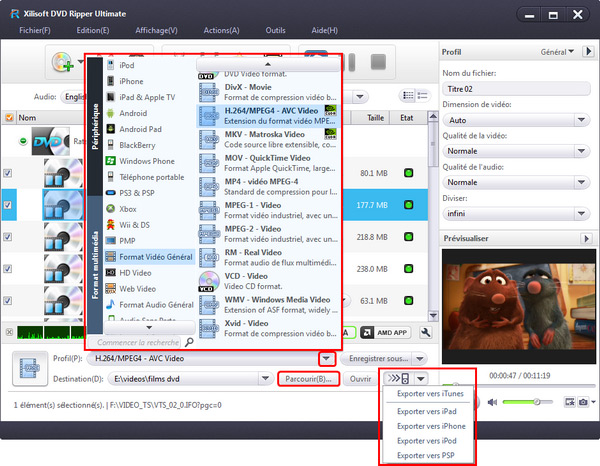Select Windows Phone category

click(149, 161)
